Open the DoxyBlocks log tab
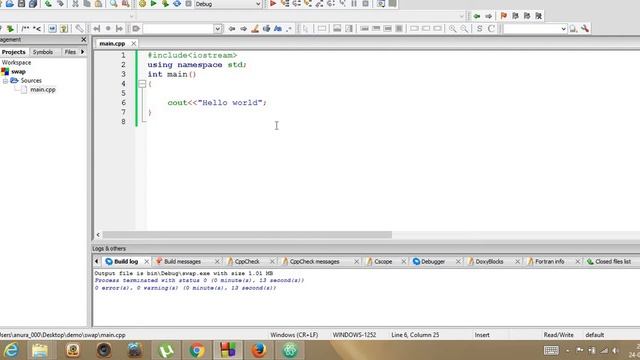Viewport: 640px width, 360px height. point(489,261)
